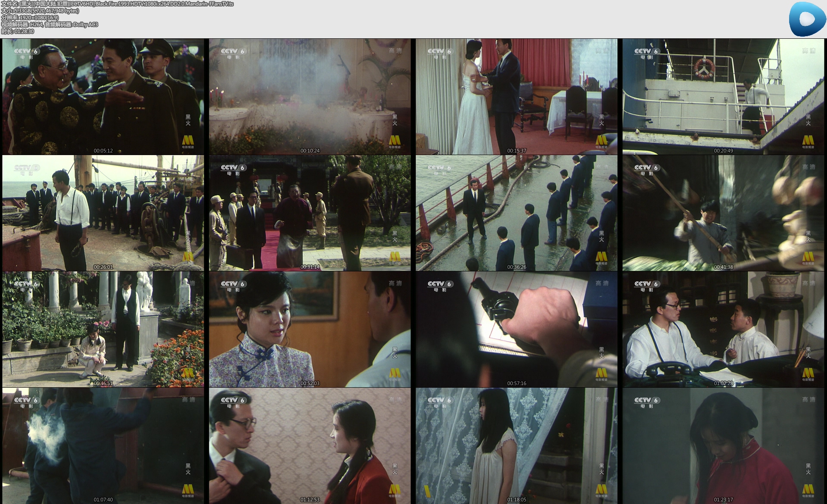Select the stick-swinging frame at 00:41:38

[x=723, y=213]
